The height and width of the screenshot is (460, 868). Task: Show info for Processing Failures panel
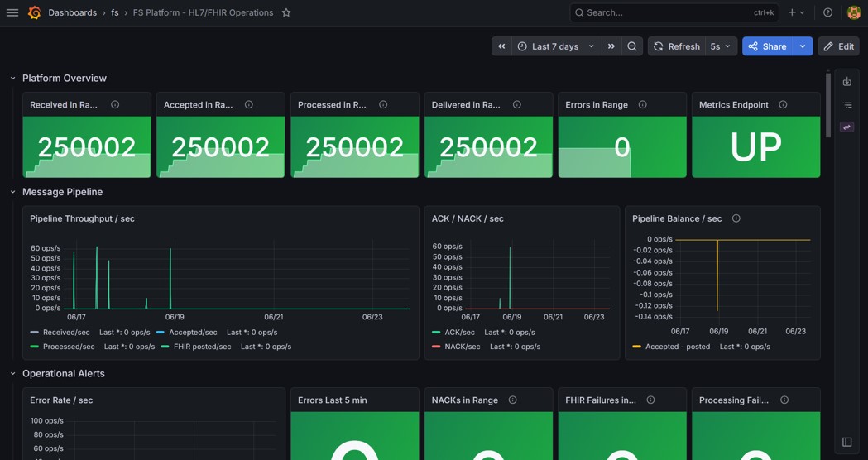(784, 400)
